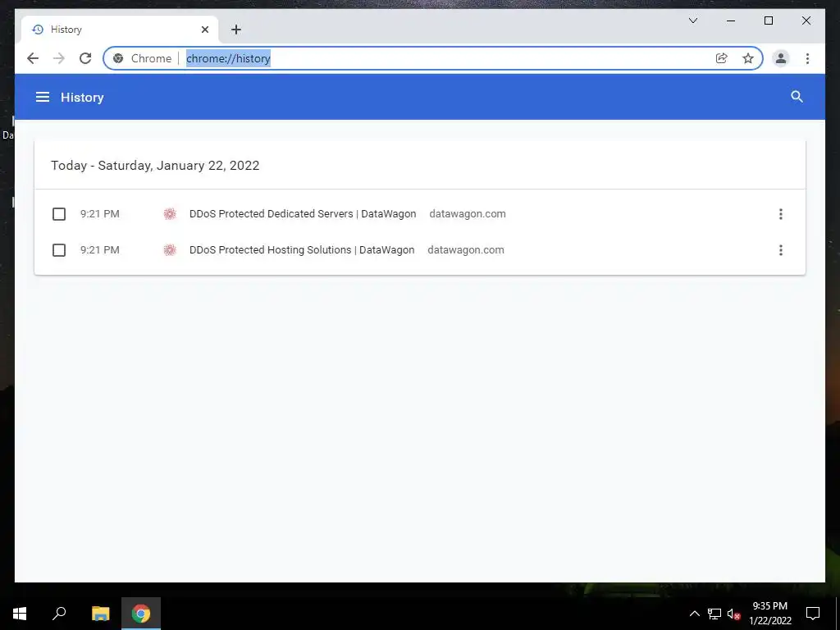
Task: Open File Explorer from the taskbar
Action: point(100,614)
